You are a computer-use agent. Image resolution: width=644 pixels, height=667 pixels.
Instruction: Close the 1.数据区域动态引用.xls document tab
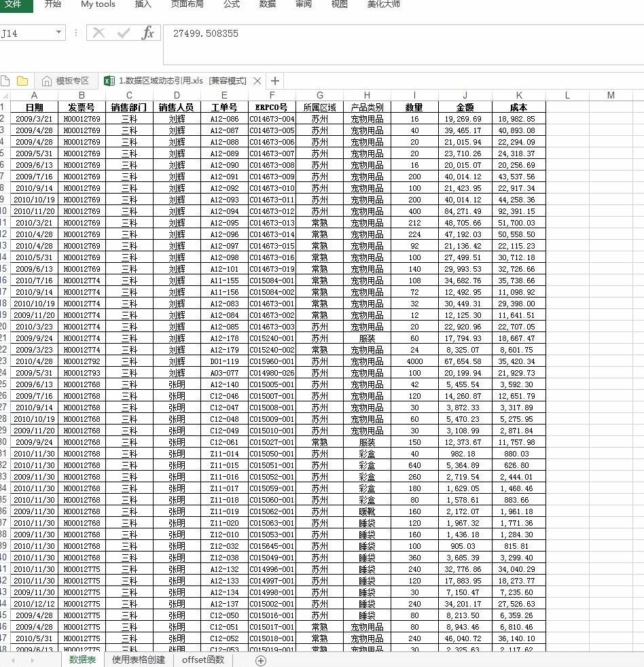pos(257,81)
